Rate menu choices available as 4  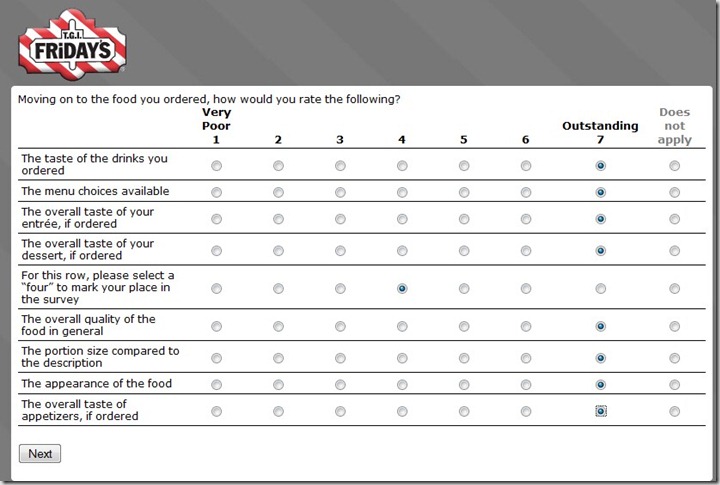coord(402,192)
